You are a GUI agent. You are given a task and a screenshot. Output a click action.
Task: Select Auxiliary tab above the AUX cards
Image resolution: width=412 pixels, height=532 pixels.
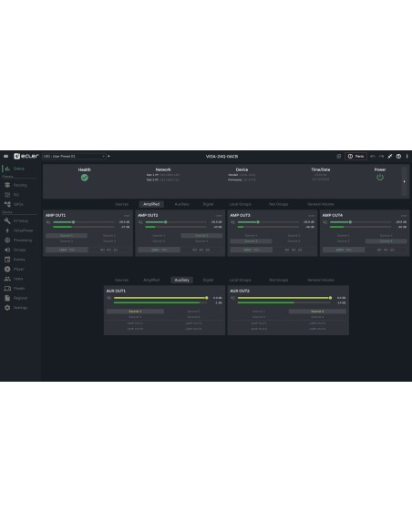coord(182,280)
